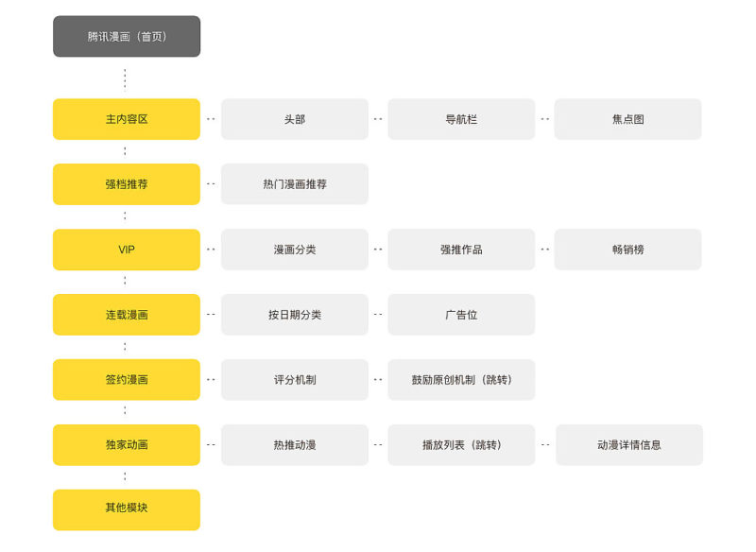The width and height of the screenshot is (756, 552).
Task: Click the 畅销榜 box
Action: tap(627, 250)
